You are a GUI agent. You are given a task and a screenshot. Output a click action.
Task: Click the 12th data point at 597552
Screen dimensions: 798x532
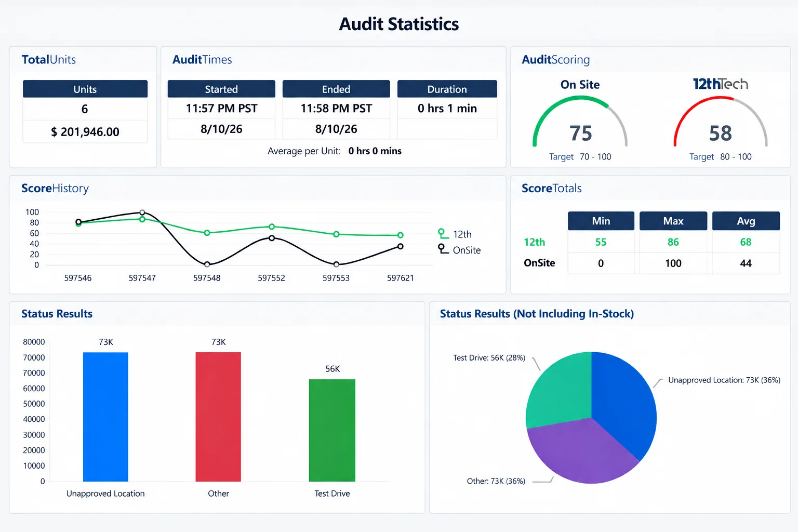pos(272,227)
